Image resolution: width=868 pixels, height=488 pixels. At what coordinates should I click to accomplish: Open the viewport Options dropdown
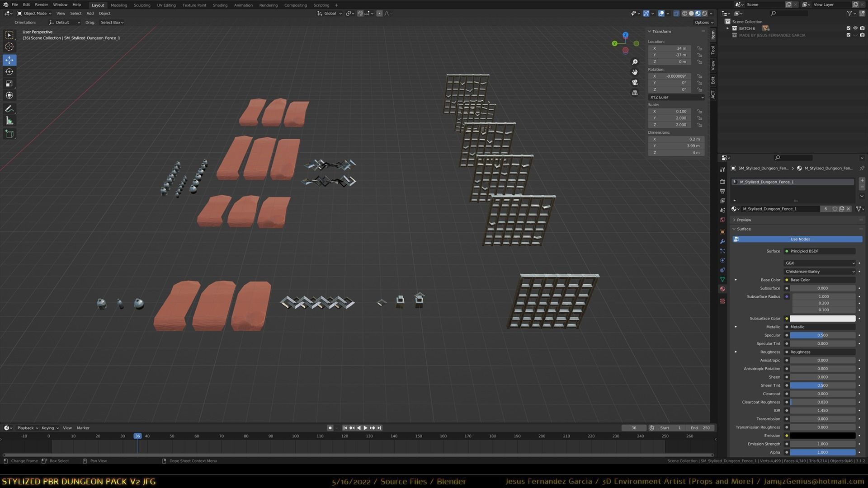point(704,23)
